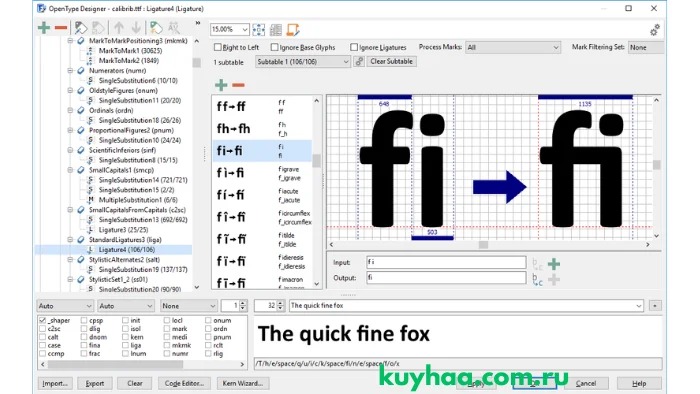Image resolution: width=700 pixels, height=394 pixels.
Task: Select SingleSubstitution14 (721/721) in the tree
Action: pos(143,180)
